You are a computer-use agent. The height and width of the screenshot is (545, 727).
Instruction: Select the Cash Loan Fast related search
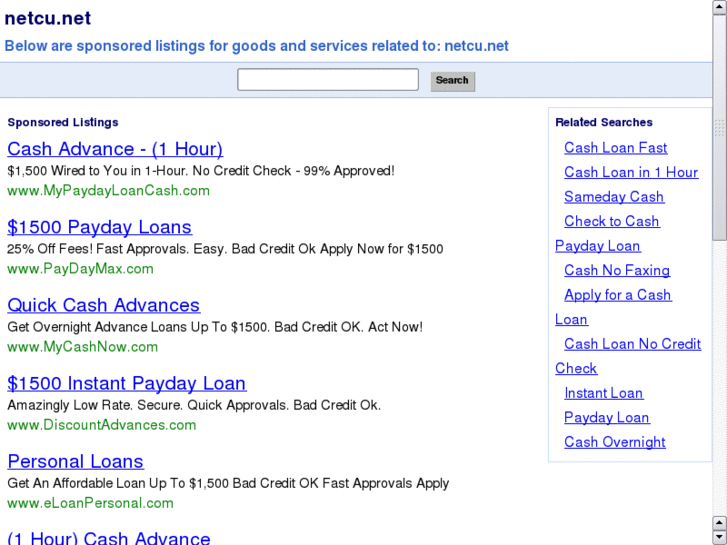[x=615, y=148]
